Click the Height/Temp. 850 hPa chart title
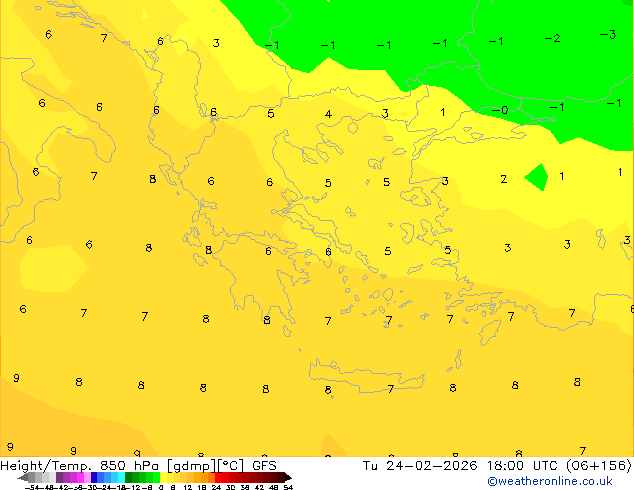 [x=80, y=466]
